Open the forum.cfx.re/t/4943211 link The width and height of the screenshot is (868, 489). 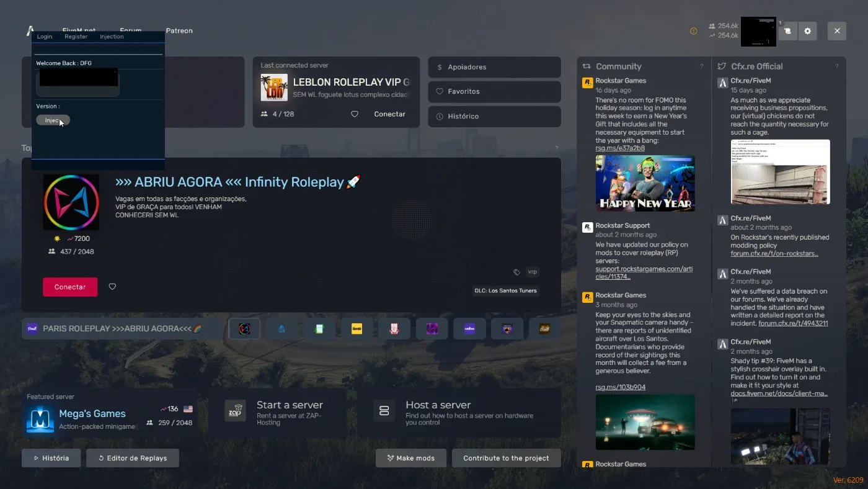click(793, 323)
